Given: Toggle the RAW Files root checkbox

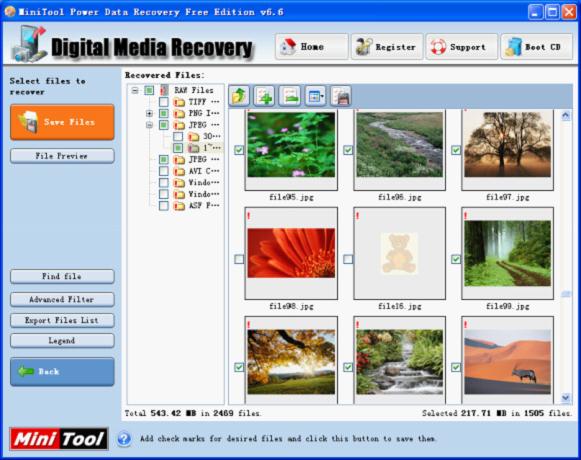Looking at the screenshot, I should pos(149,90).
